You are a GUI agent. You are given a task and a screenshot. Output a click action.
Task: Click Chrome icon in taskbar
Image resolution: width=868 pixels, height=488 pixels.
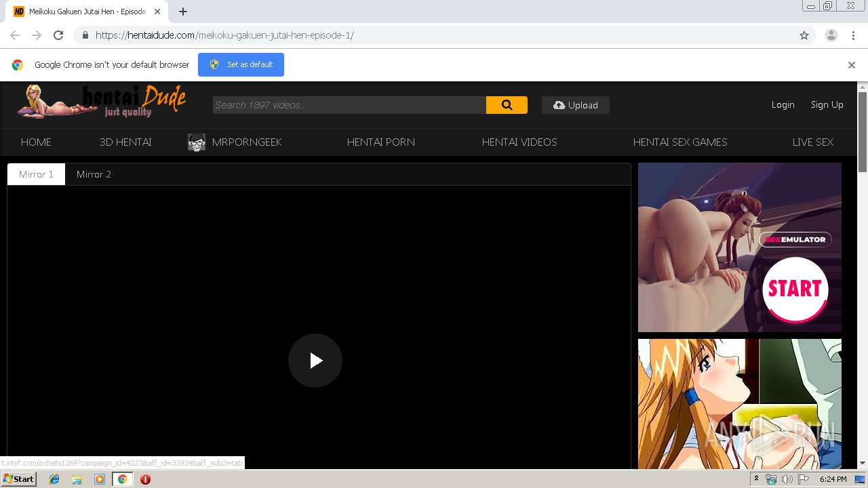[122, 479]
